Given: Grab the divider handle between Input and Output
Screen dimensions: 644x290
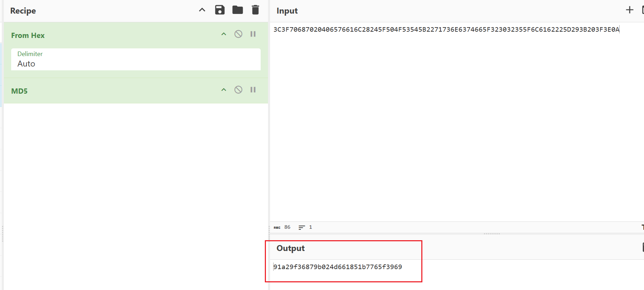Looking at the screenshot, I should pyautogui.click(x=492, y=234).
